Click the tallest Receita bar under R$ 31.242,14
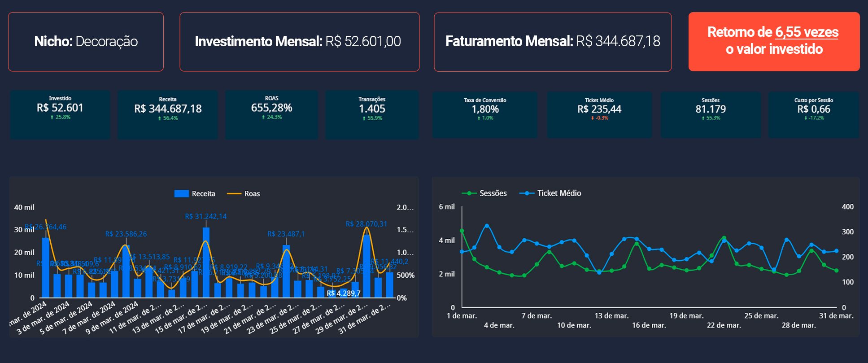This screenshot has width=868, height=363. coord(206,262)
